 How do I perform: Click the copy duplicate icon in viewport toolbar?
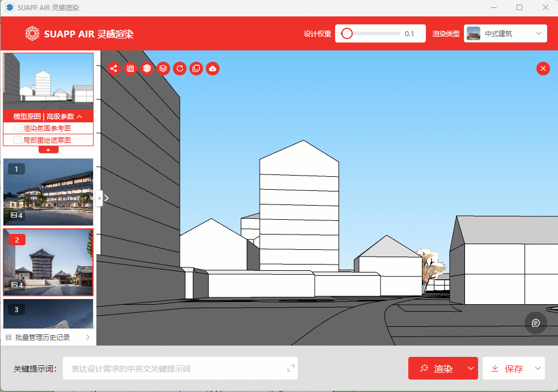(x=196, y=68)
